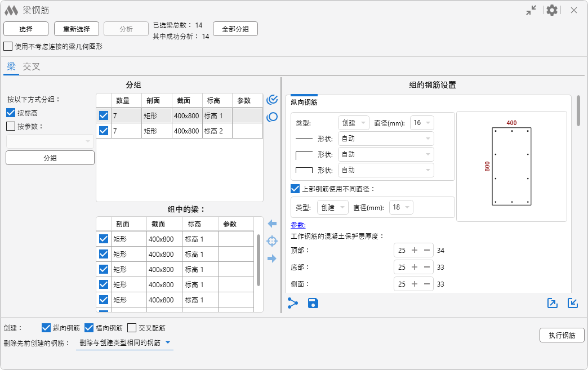Enable the 交叉配筋 checkbox
588x370 pixels.
tap(132, 328)
